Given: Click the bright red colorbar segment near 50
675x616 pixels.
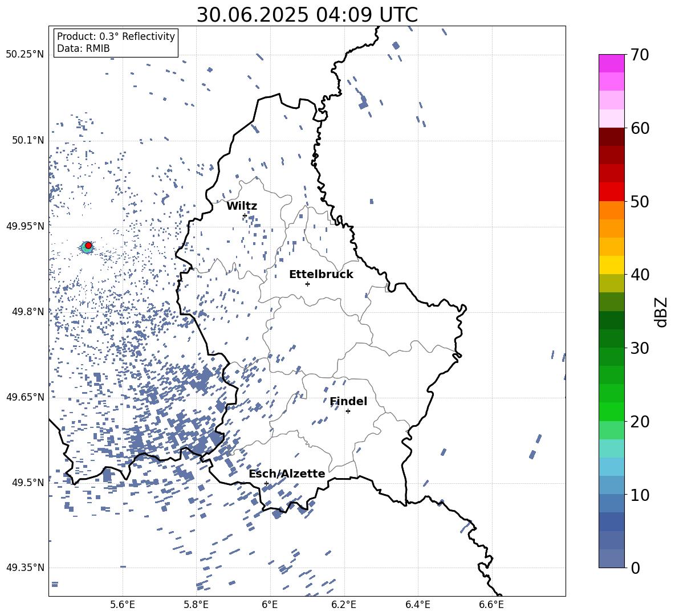Looking at the screenshot, I should (x=612, y=192).
